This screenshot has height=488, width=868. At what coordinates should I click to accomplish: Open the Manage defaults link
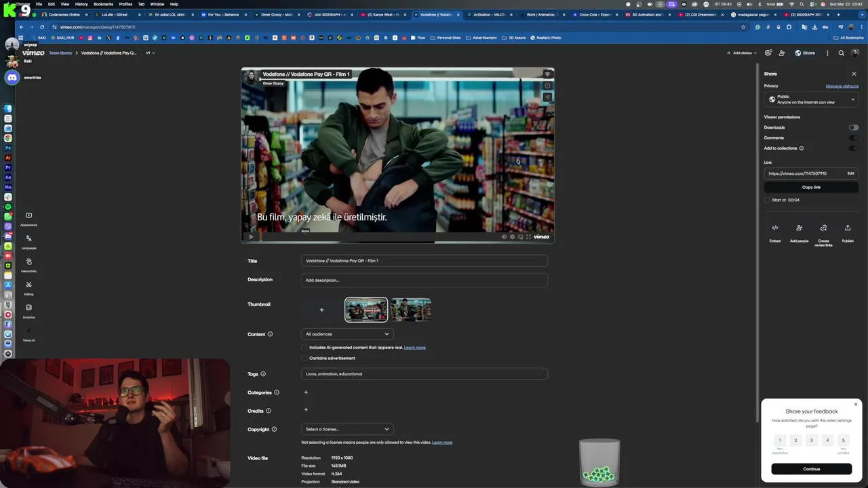[x=842, y=86]
